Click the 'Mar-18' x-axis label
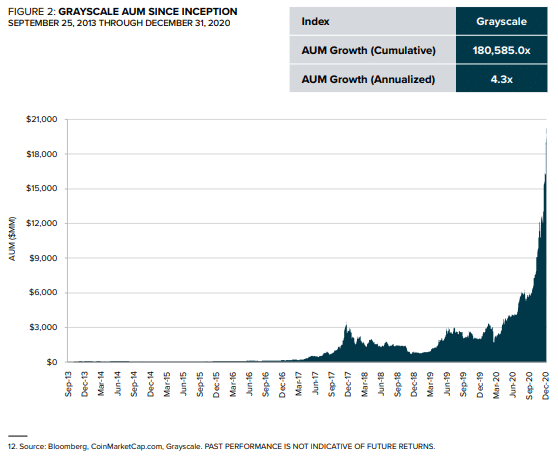Screen dimensions: 558x456 [x=364, y=384]
